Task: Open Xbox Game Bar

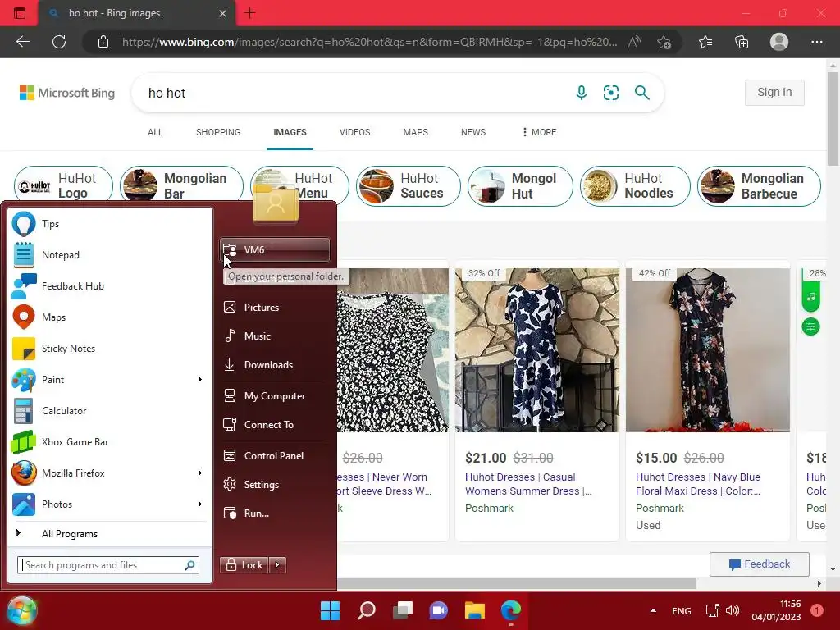Action: click(109, 442)
